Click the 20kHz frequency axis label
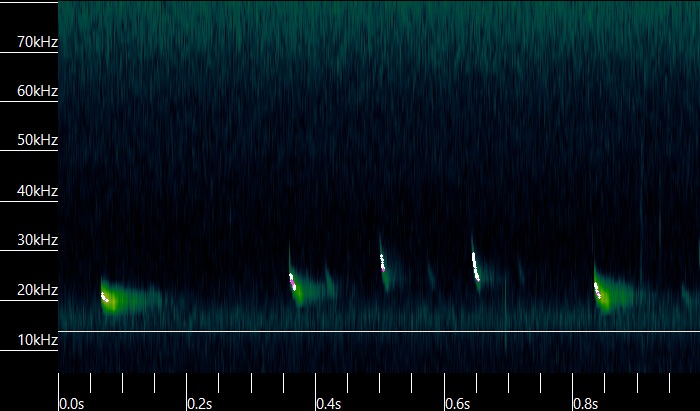700x411 pixels. 37,290
